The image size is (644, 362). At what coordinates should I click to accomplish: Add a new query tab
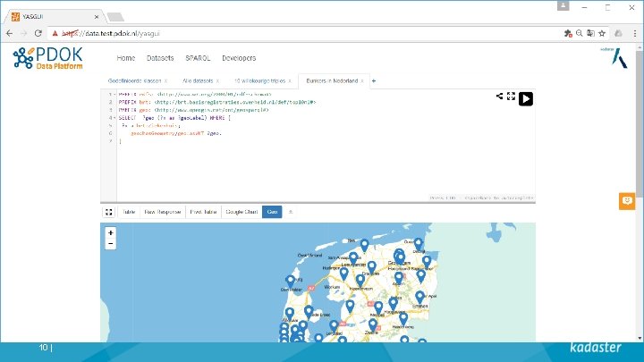[374, 80]
